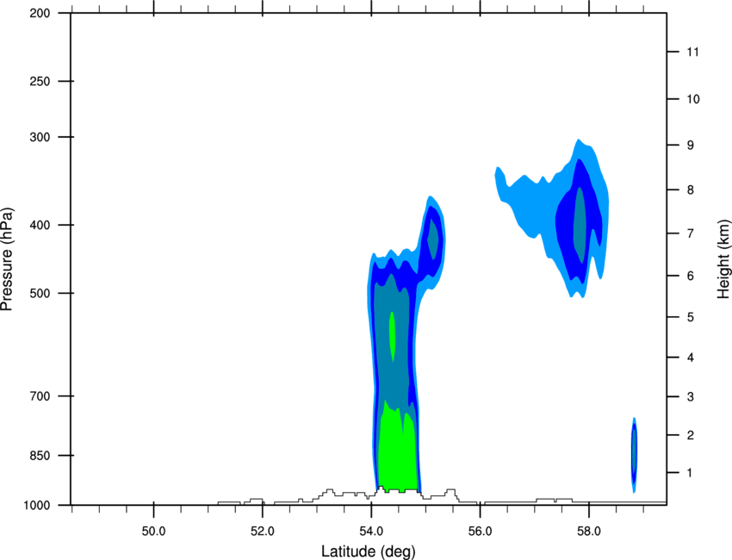Click the 52.0 latitude tick label
The height and width of the screenshot is (560, 732).
tap(263, 532)
